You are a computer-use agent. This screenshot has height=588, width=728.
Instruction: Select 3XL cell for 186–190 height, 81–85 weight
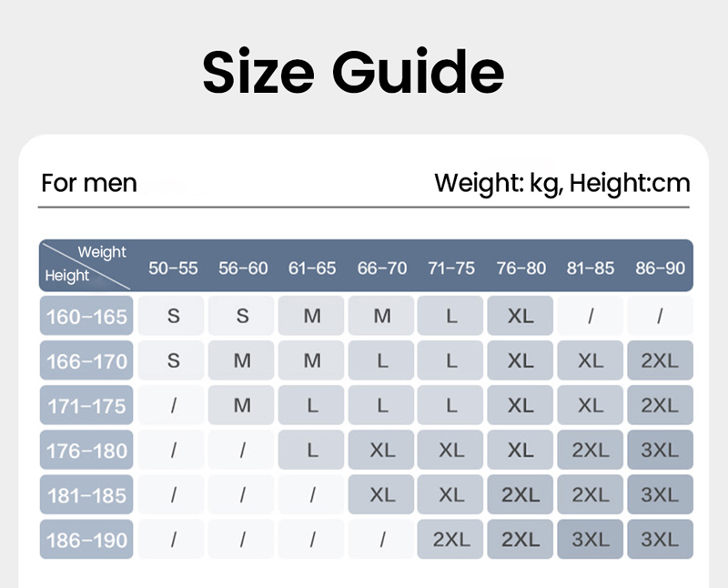591,540
